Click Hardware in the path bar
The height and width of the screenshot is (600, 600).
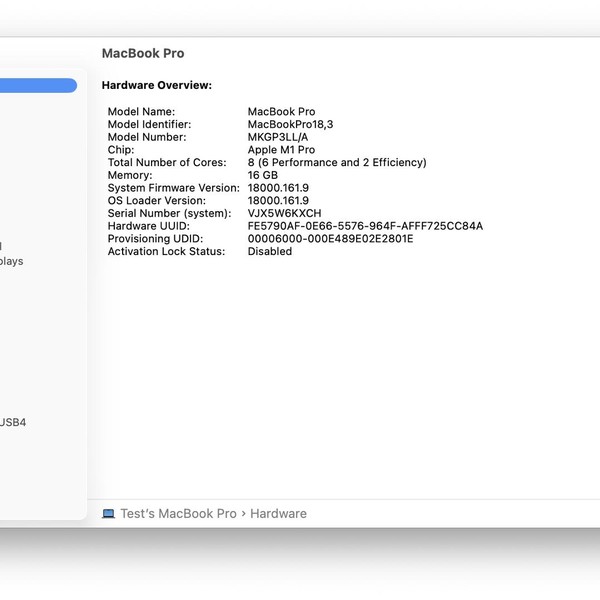click(x=278, y=514)
